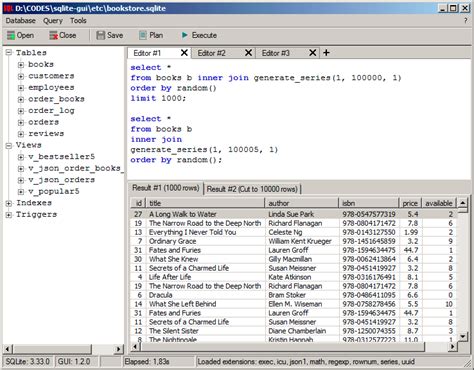Expand the orders table node
474x370 pixels.
pos(21,122)
